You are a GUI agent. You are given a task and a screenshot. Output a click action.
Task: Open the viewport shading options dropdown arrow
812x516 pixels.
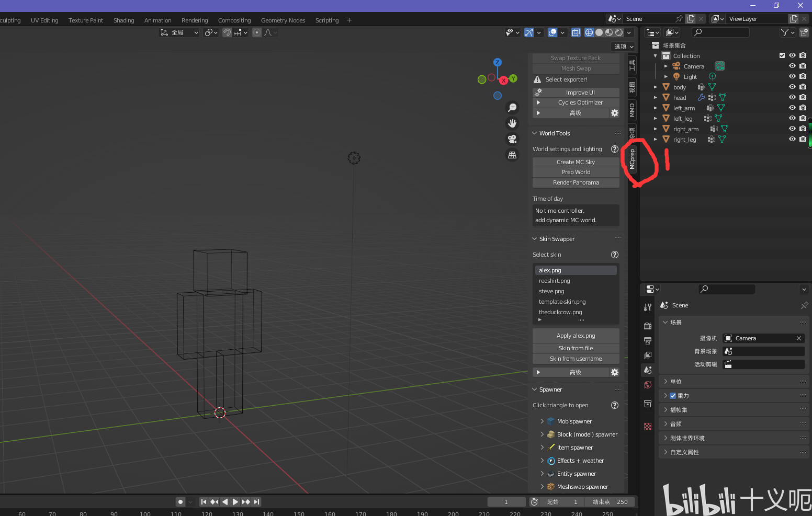tap(629, 32)
